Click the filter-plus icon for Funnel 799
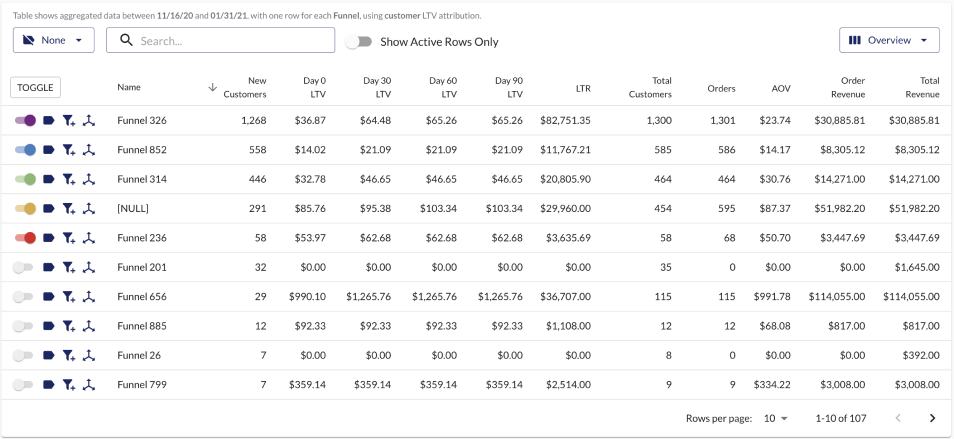 click(68, 385)
